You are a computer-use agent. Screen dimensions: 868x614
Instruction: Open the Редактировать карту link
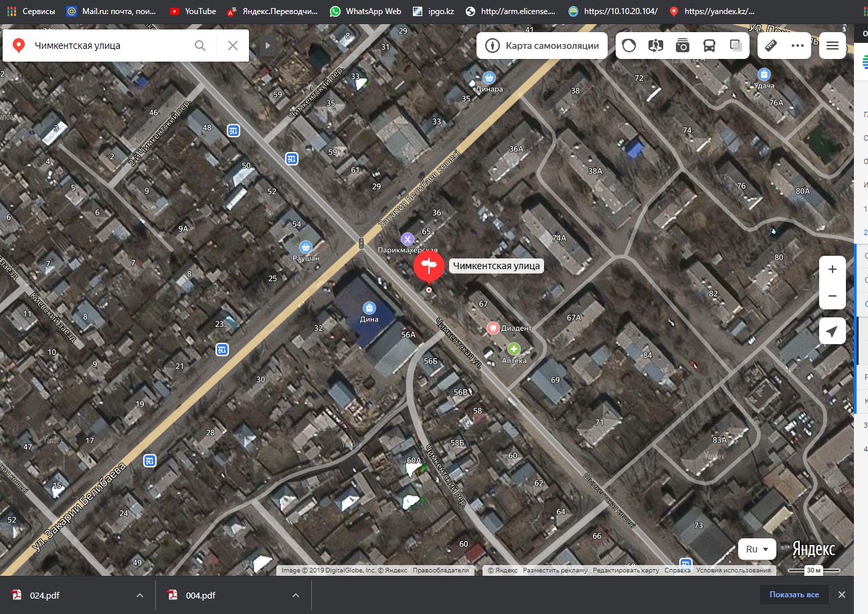point(626,570)
